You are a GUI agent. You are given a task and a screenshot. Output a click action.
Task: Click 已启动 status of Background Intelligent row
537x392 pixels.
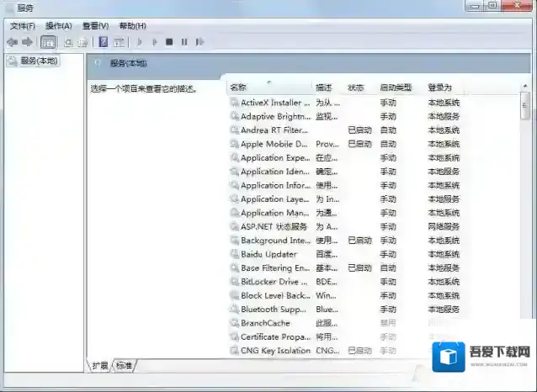(359, 241)
